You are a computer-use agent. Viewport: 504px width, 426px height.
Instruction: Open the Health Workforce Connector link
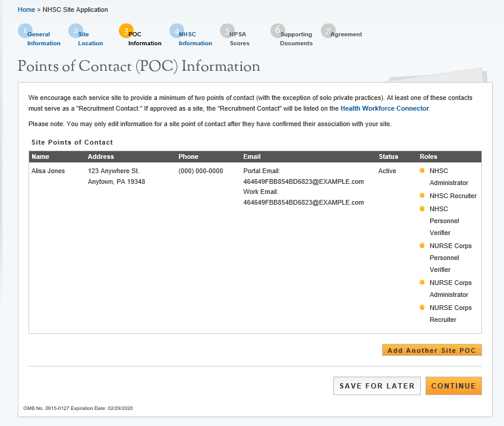[x=385, y=108]
